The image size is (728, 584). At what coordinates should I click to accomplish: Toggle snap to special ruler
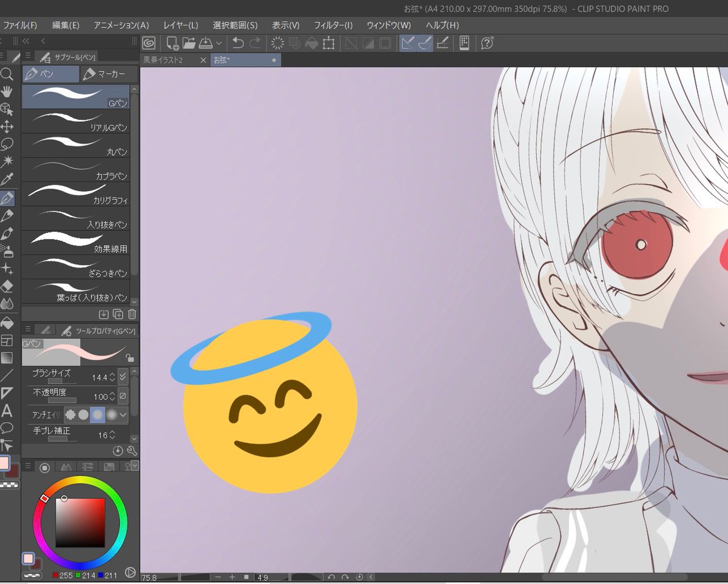pyautogui.click(x=425, y=43)
